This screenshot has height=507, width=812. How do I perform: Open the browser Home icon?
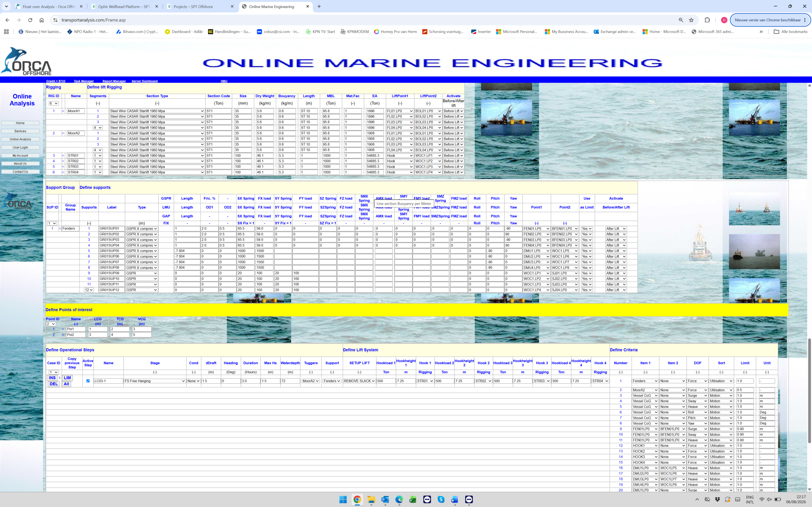[42, 20]
